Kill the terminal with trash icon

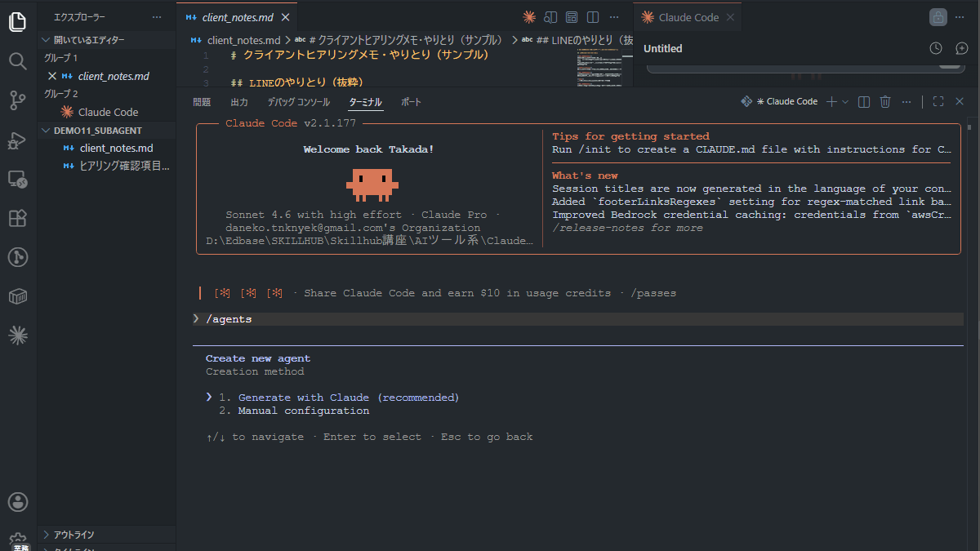[885, 101]
